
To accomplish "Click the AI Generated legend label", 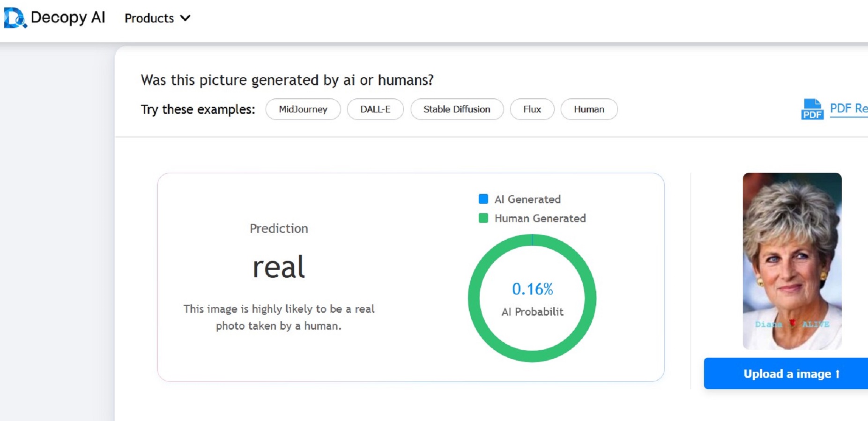I will (x=527, y=199).
